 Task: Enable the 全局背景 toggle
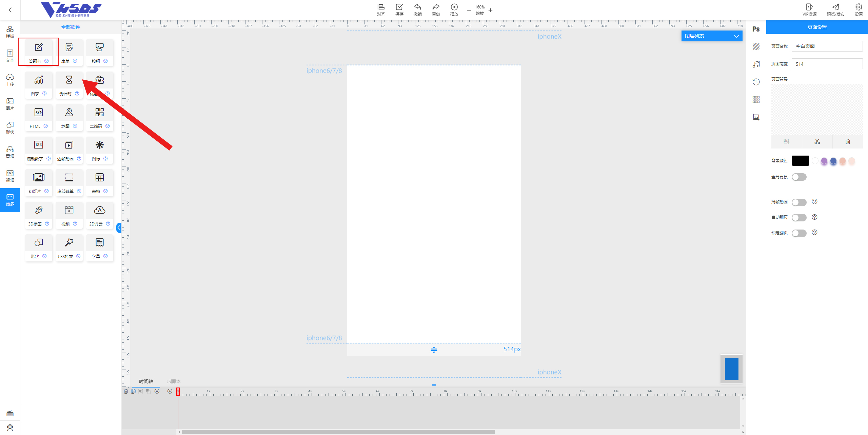click(x=799, y=177)
